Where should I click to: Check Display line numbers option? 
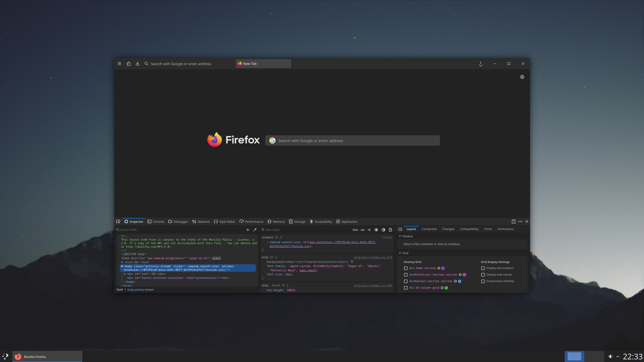point(483,268)
